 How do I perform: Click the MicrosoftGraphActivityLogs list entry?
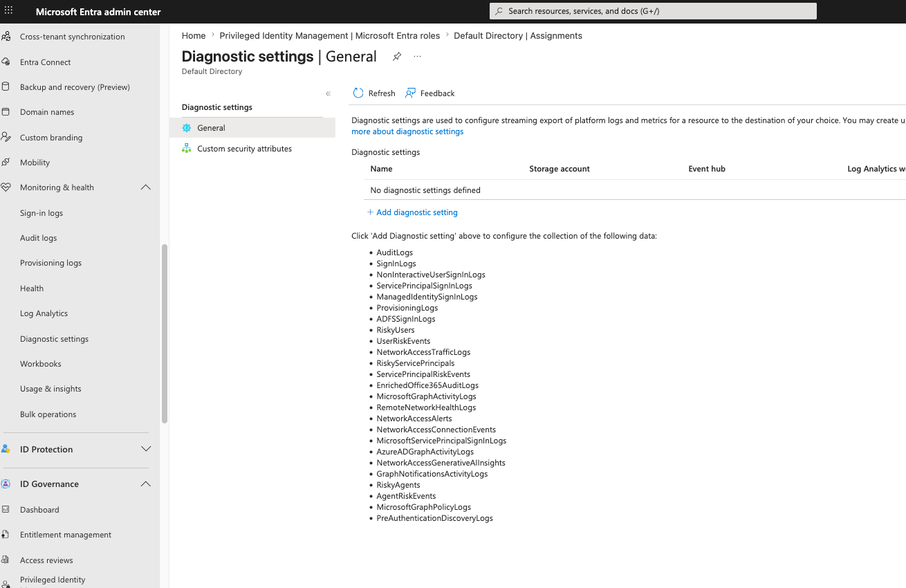(426, 396)
